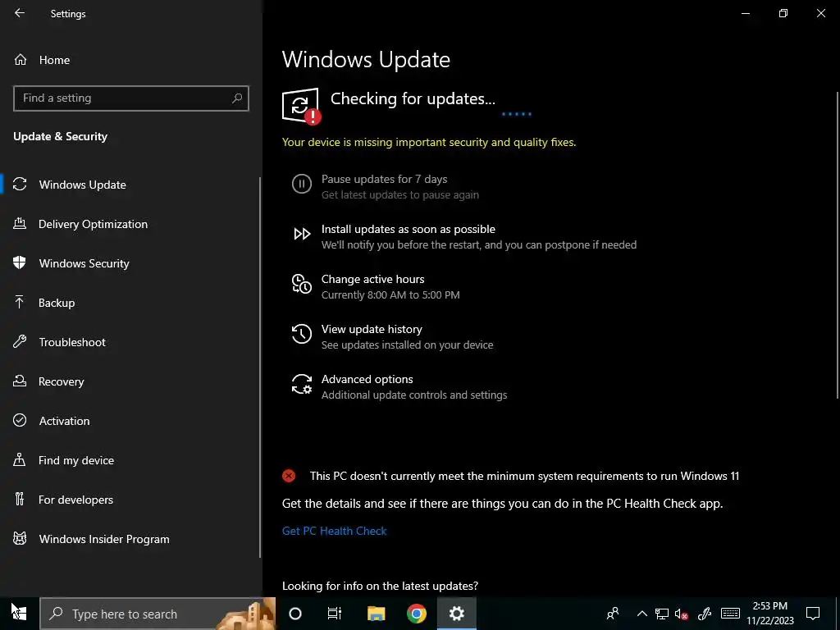Image resolution: width=840 pixels, height=630 pixels.
Task: Click the clock icon for active hours
Action: pyautogui.click(x=302, y=284)
